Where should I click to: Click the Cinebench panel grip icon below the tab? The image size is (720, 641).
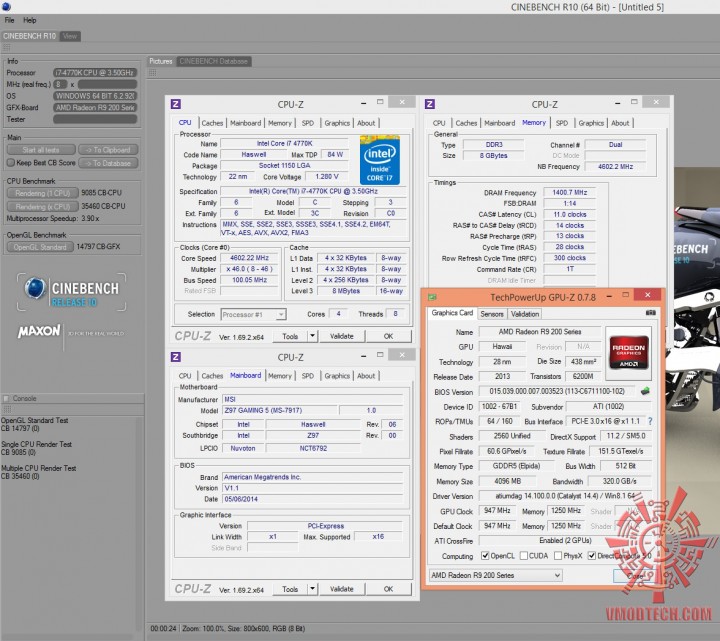(6, 48)
